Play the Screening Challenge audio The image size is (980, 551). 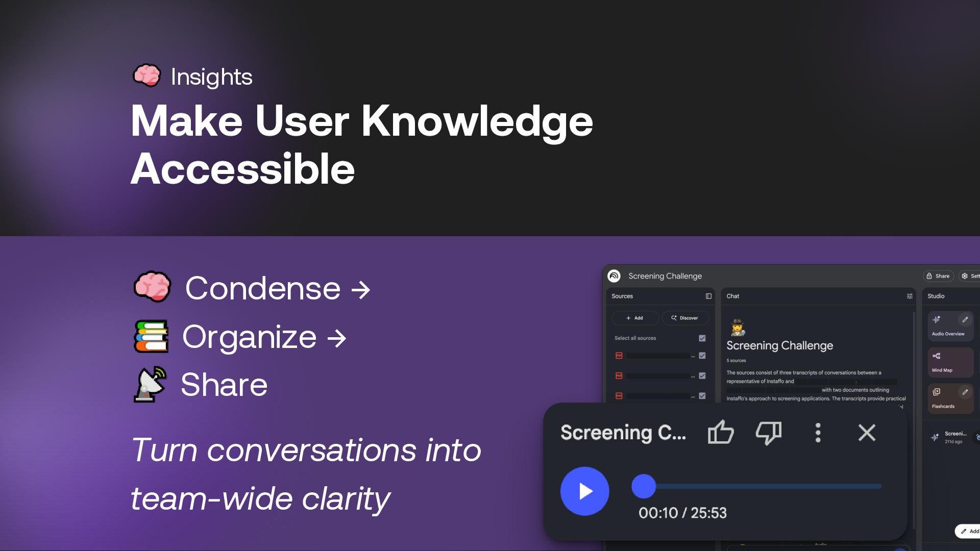(584, 491)
